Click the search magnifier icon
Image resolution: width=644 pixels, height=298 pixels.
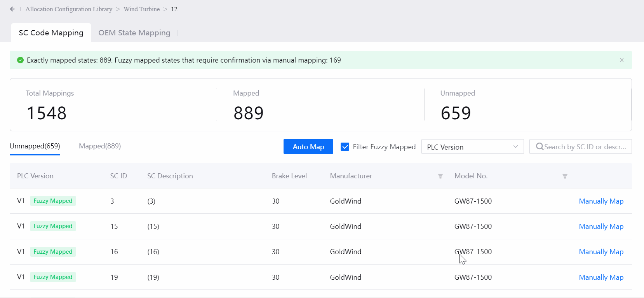pos(540,146)
